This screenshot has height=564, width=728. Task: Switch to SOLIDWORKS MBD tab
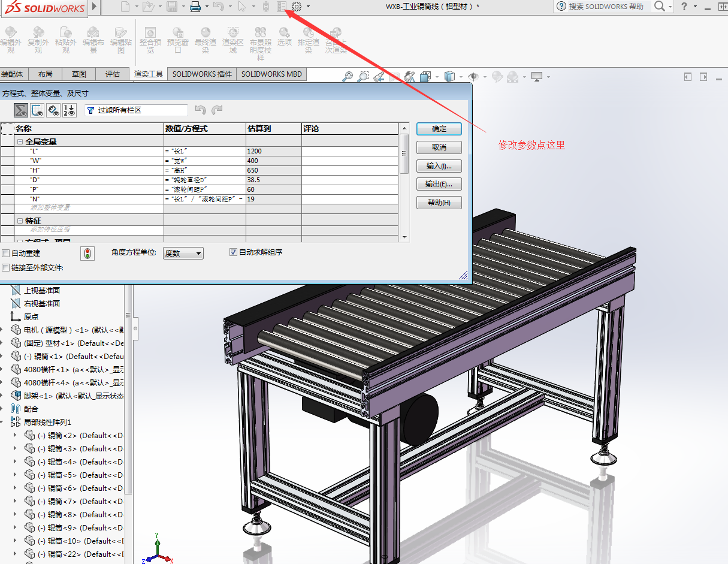coord(272,74)
